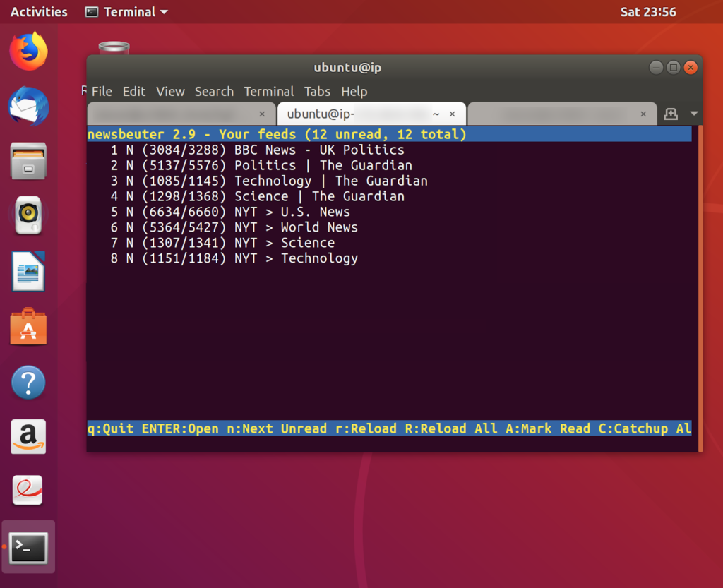Click the new terminal tab icon
Viewport: 723px width, 588px height.
click(671, 114)
